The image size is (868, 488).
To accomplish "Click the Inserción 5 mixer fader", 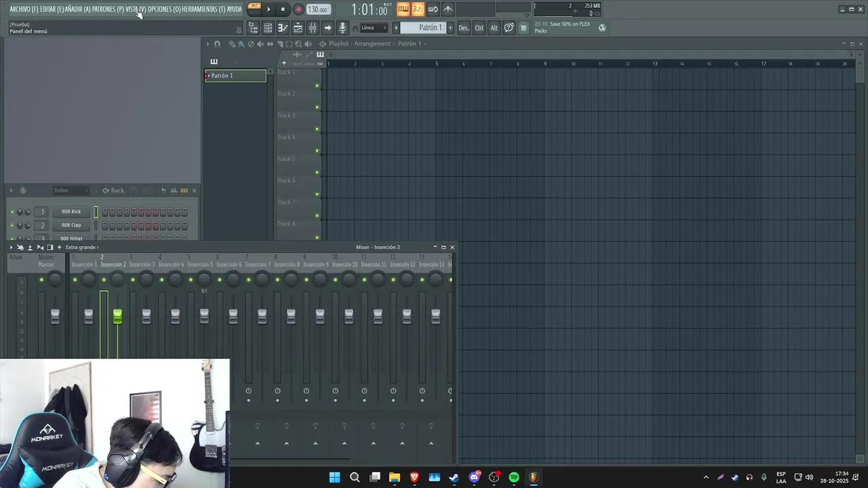I will click(204, 316).
